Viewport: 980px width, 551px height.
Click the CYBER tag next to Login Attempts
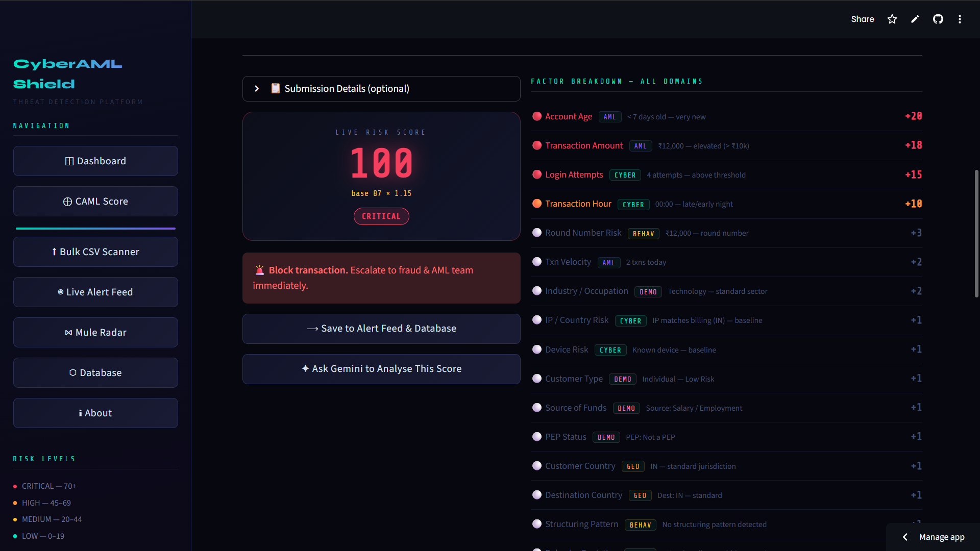click(625, 175)
